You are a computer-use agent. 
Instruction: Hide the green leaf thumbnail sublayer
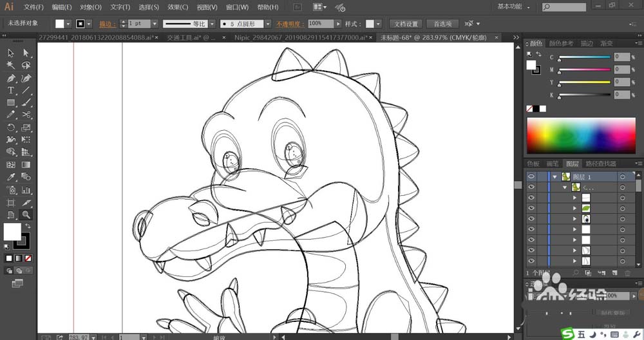[531, 208]
